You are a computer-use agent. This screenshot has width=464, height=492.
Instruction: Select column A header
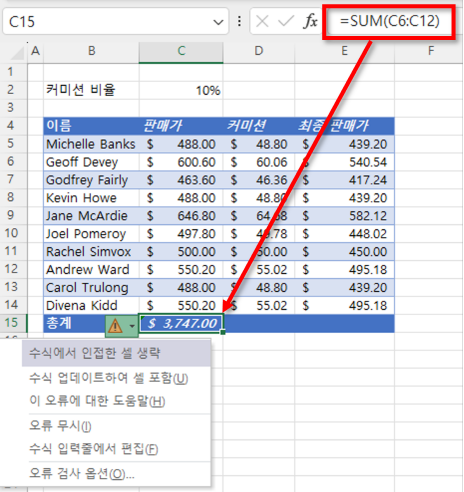pos(35,51)
